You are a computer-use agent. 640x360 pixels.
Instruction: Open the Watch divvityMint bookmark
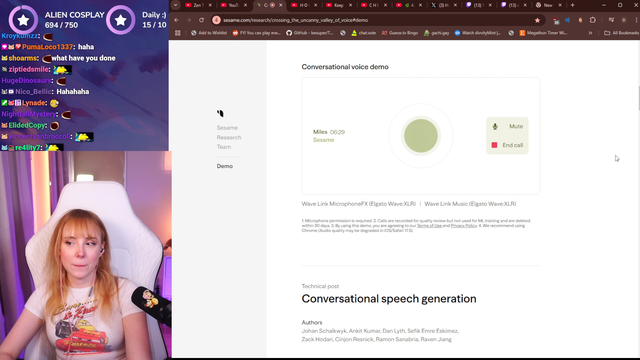[478, 33]
